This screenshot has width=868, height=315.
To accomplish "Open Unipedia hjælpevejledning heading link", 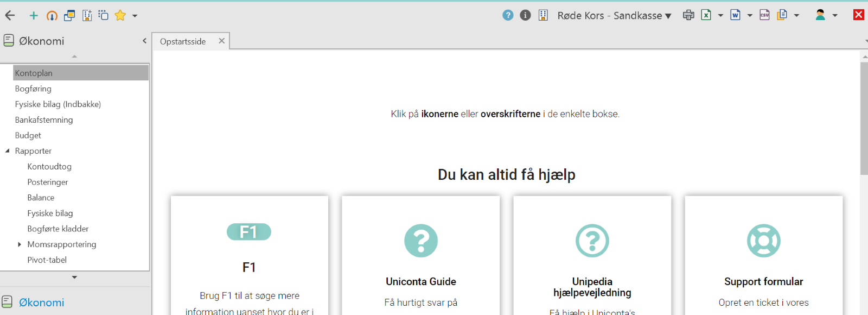I will tap(592, 287).
